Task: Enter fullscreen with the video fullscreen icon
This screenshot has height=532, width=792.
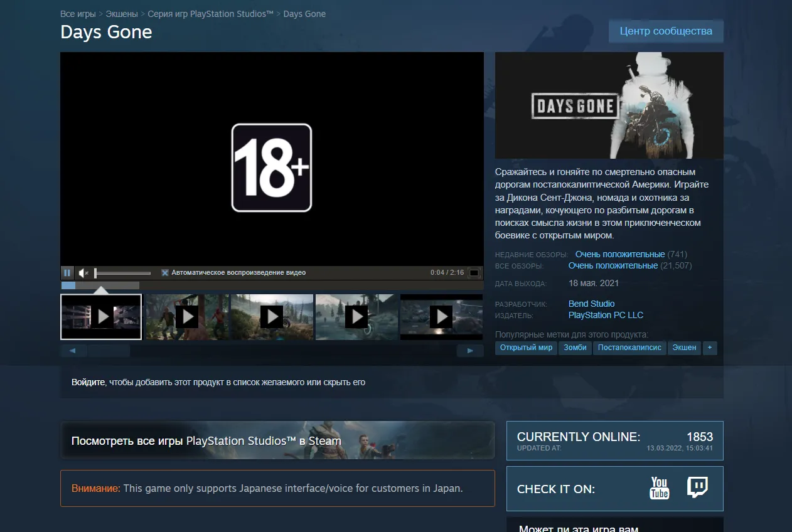Action: pos(474,273)
